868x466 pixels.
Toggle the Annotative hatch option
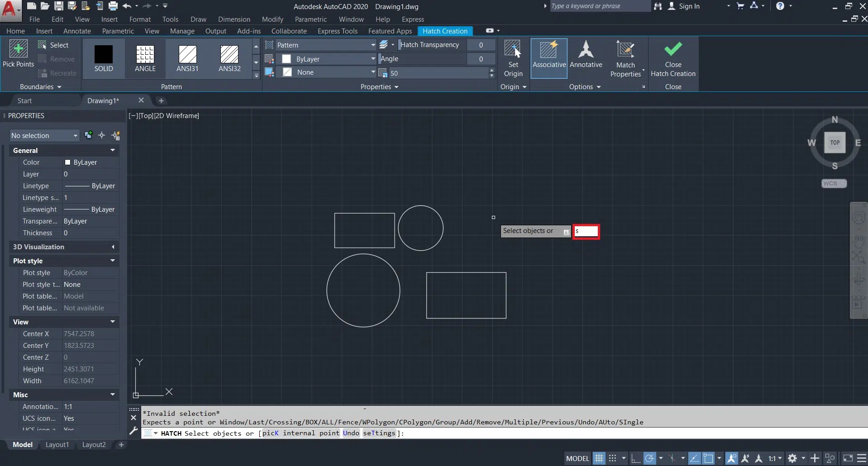click(x=586, y=50)
